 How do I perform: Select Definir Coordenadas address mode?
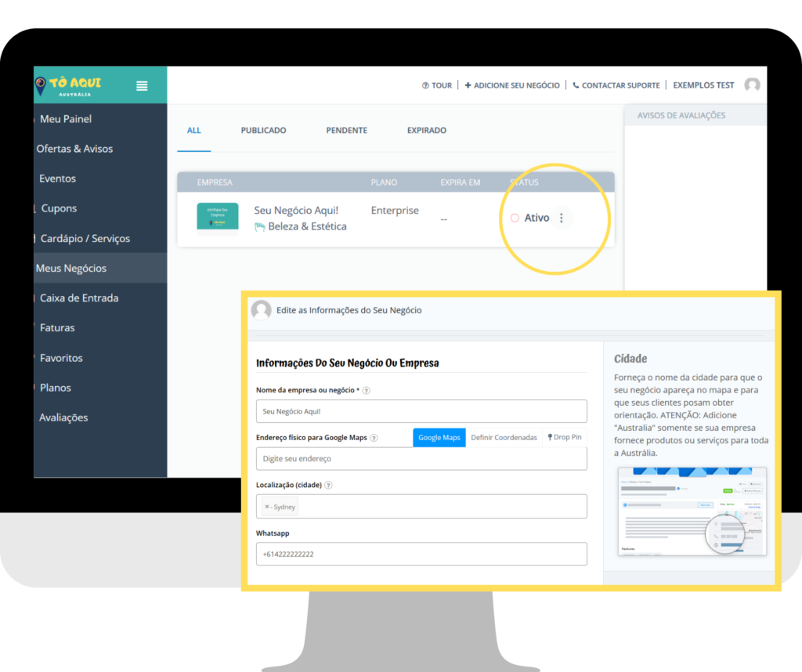[504, 438]
